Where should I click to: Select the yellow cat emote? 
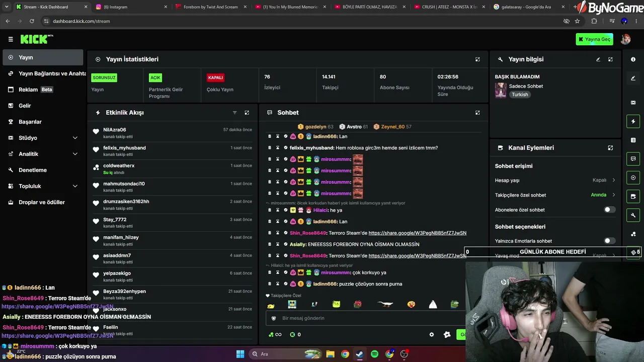(336, 304)
